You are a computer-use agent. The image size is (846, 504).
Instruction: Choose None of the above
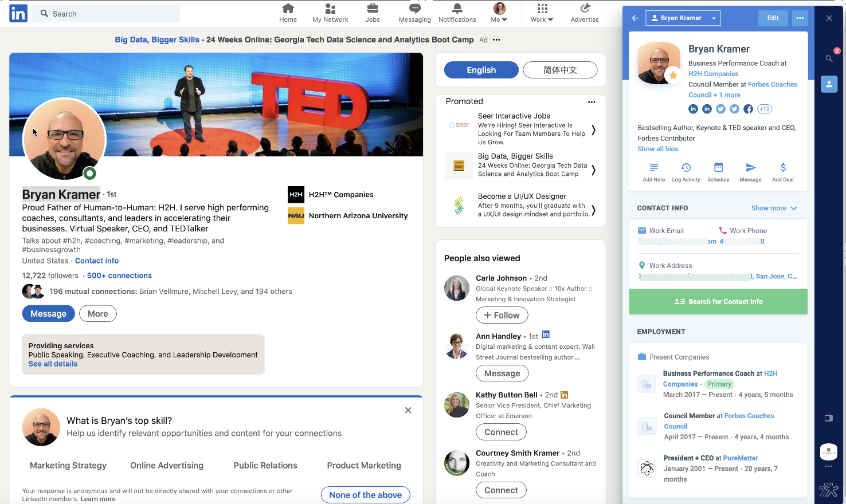click(x=366, y=495)
